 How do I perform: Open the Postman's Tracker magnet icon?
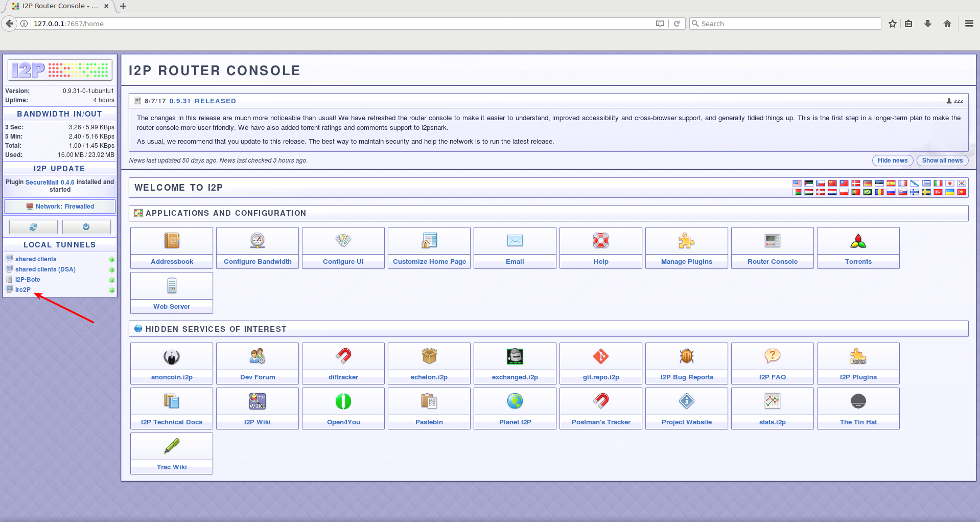coord(600,401)
